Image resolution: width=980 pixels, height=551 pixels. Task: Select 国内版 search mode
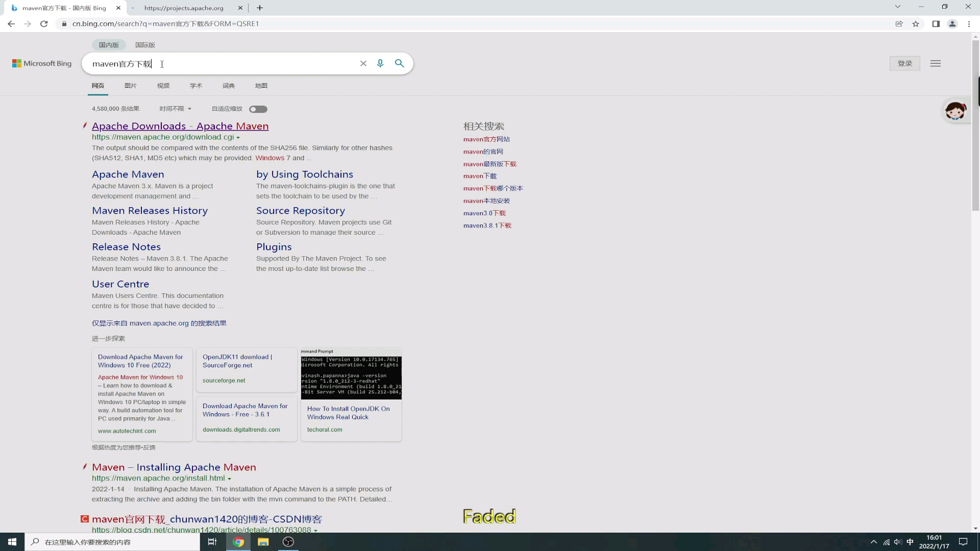coord(109,45)
